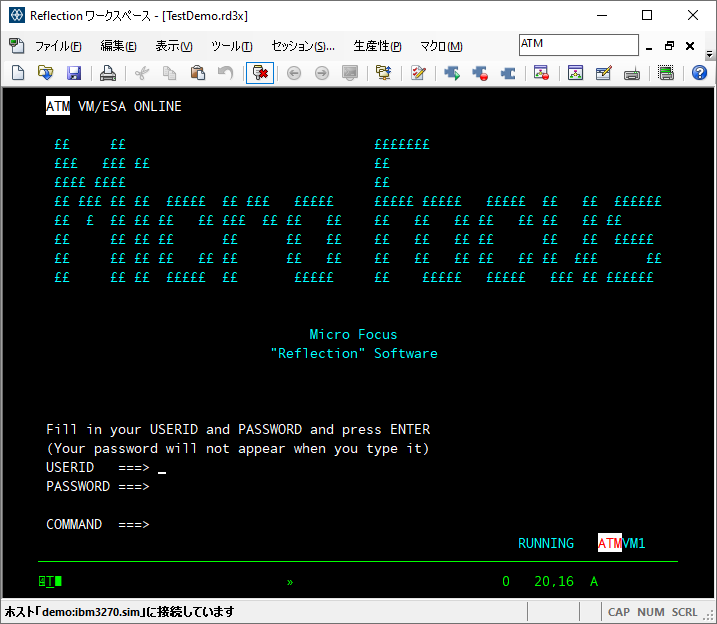717x624 pixels.
Task: Close the inner TestDemo document
Action: point(690,46)
